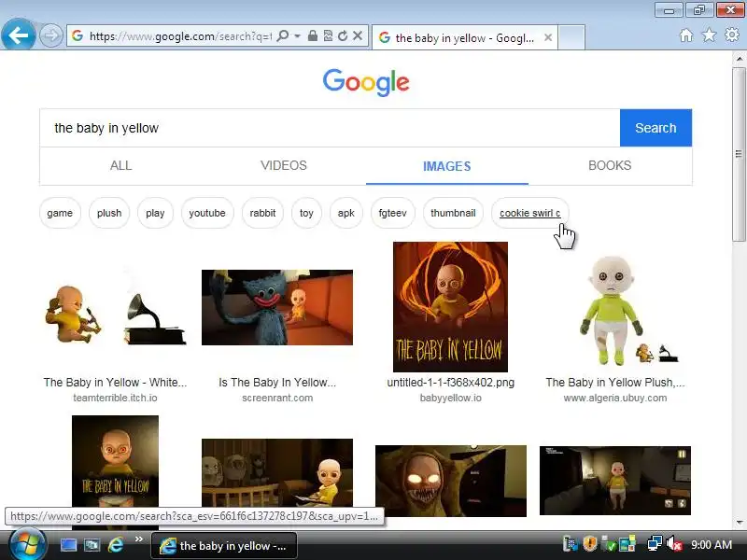Click the screenrant.com source text
This screenshot has height=560, width=747.
tap(277, 399)
